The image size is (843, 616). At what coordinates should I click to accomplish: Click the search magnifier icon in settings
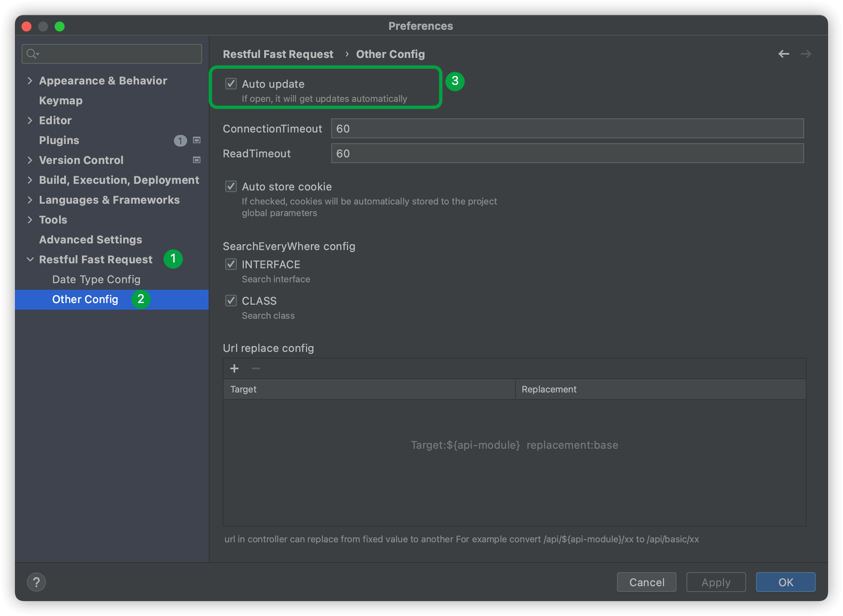click(x=32, y=54)
